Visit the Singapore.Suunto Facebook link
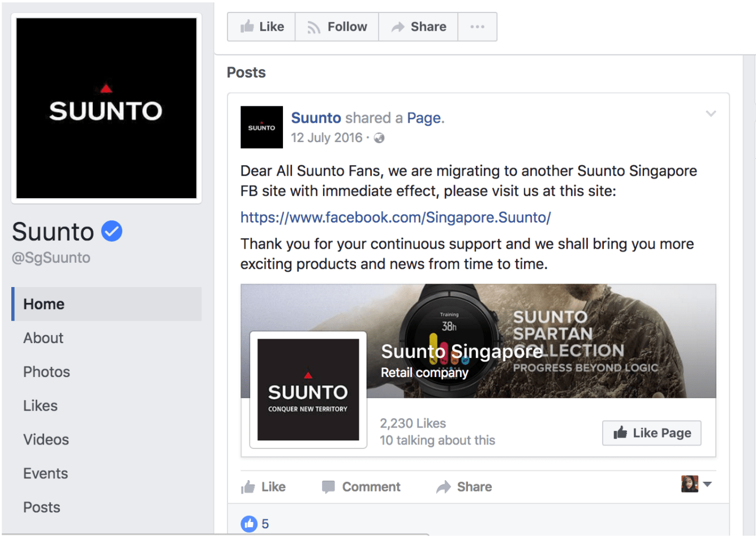Viewport: 756px width, 539px height. [x=395, y=217]
